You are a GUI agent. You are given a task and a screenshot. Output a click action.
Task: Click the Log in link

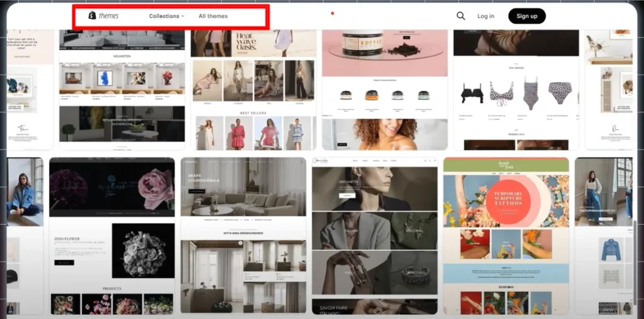(486, 16)
